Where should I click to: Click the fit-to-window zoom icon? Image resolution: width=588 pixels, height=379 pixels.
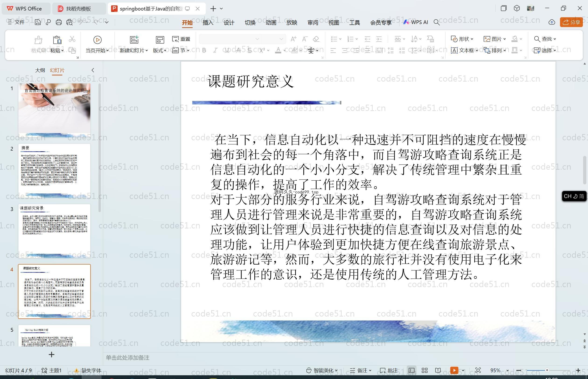tap(478, 370)
